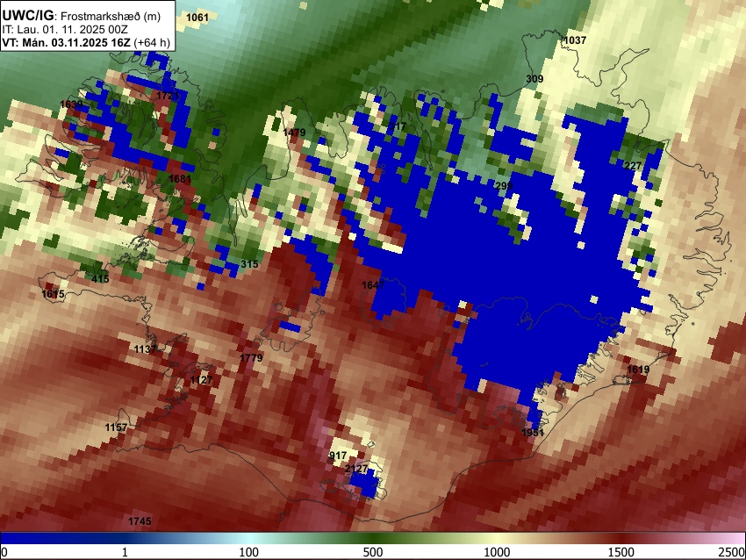
Task: Click the initial time line 'IT: Lau. 01. 11. 2025 00Z'
Action: click(65, 30)
